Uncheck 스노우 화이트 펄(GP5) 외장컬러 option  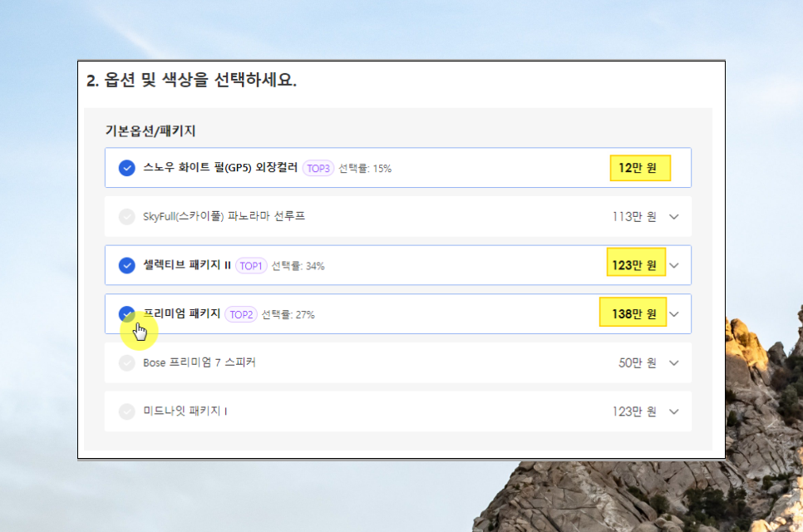tap(126, 168)
